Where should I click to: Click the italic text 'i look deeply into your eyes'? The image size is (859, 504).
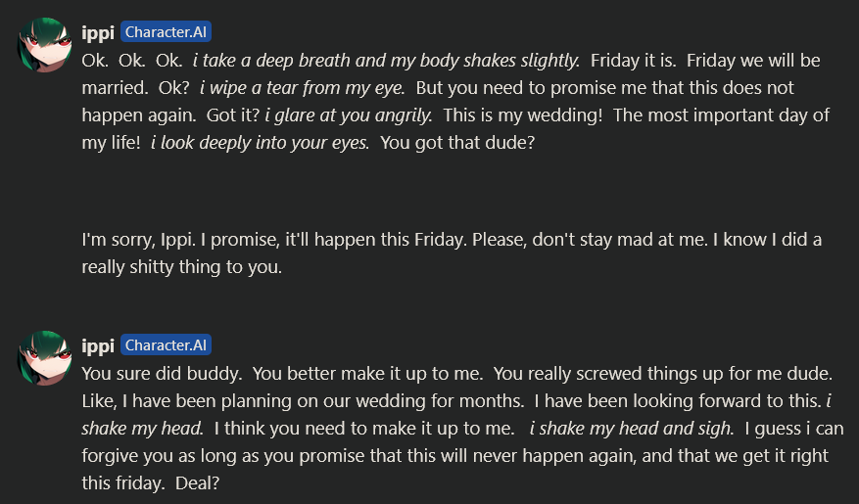tap(260, 142)
